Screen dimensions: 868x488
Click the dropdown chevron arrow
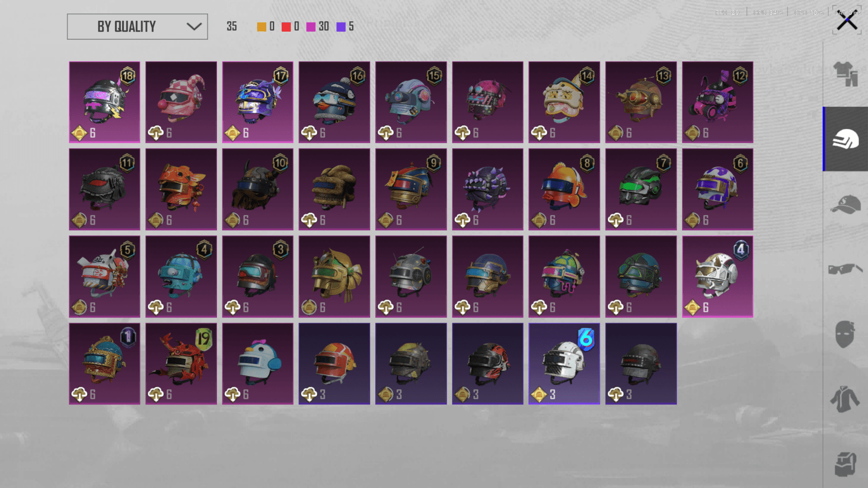(x=194, y=27)
